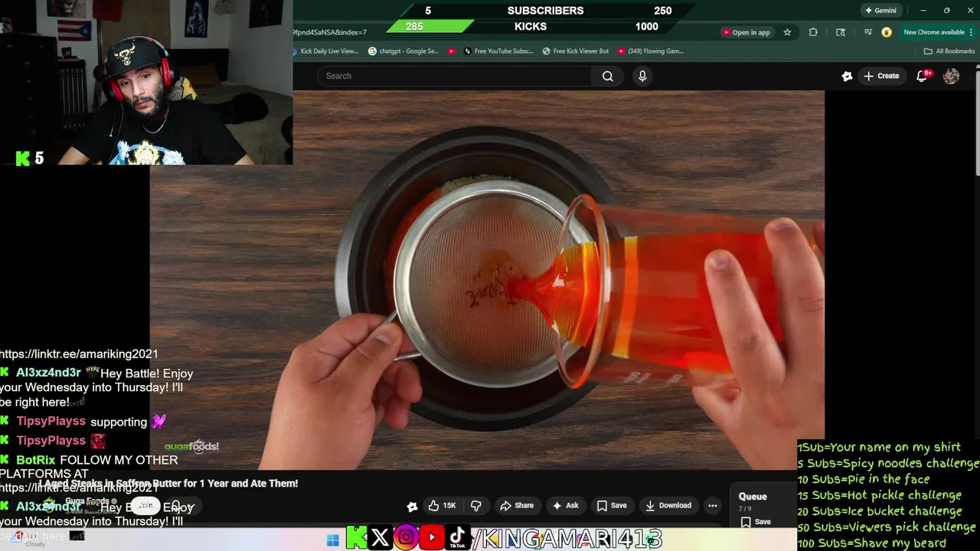Save the video with Save button under player
Image resolution: width=980 pixels, height=551 pixels.
(612, 506)
